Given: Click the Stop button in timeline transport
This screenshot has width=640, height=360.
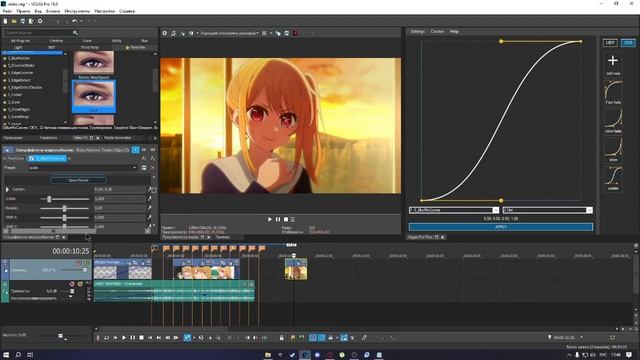Looking at the screenshot, I should pyautogui.click(x=141, y=338).
